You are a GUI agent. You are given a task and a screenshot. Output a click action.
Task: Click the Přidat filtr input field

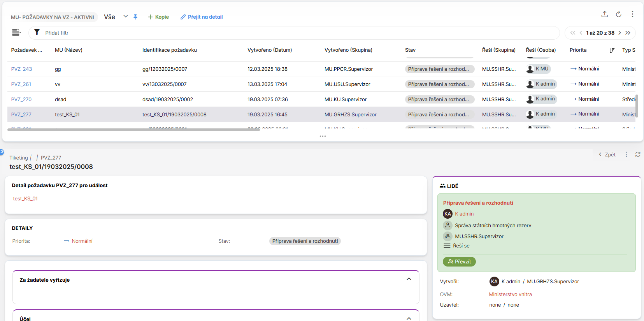pyautogui.click(x=296, y=33)
